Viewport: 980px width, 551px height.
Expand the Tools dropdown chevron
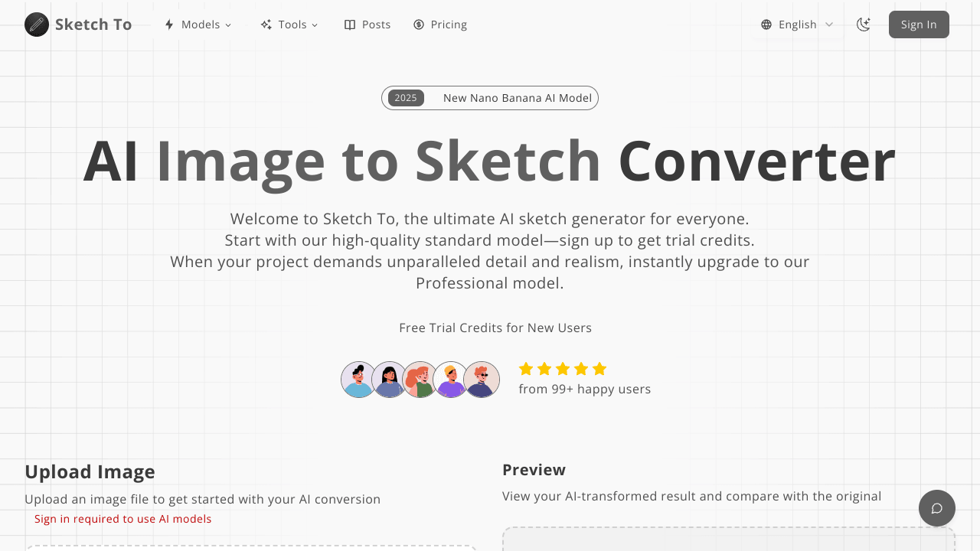pos(315,25)
